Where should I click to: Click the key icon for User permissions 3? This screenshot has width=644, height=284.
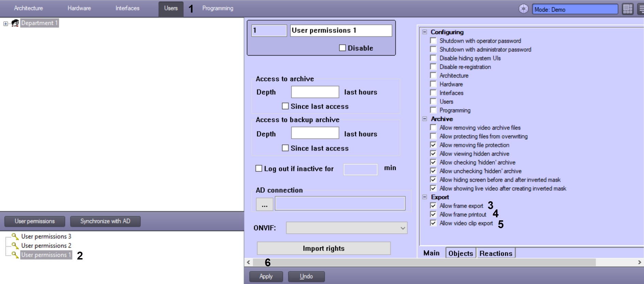click(15, 236)
